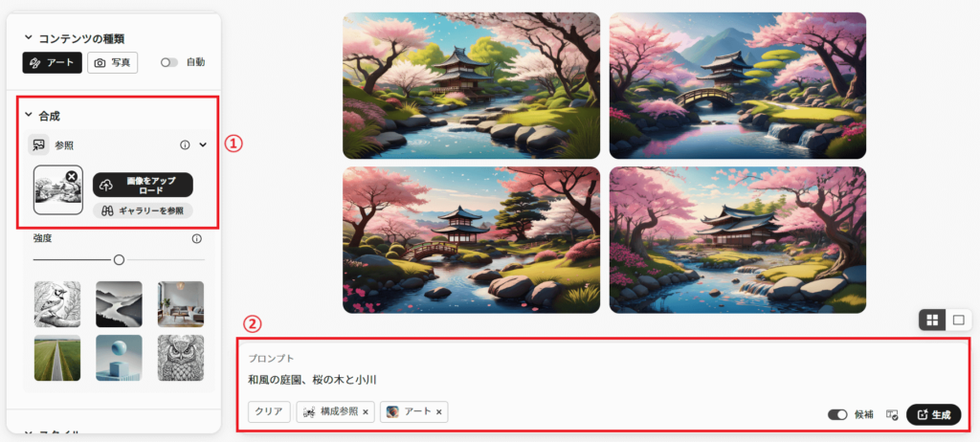The image size is (980, 442).
Task: Select the 写真 content type
Action: [113, 62]
